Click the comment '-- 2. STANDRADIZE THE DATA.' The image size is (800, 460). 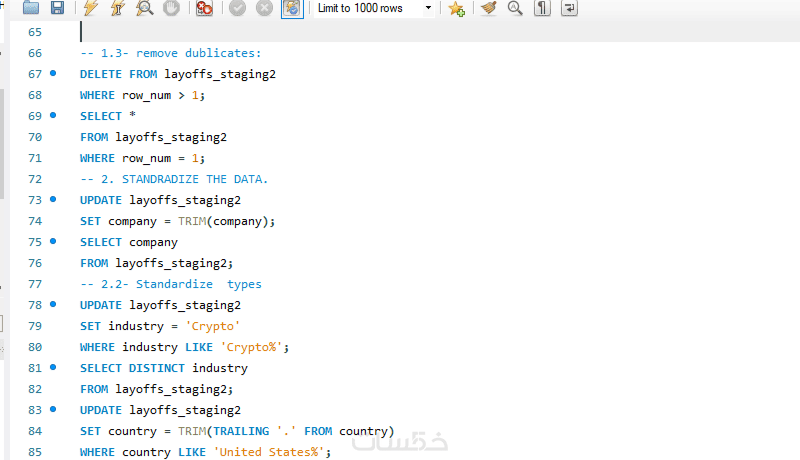174,180
